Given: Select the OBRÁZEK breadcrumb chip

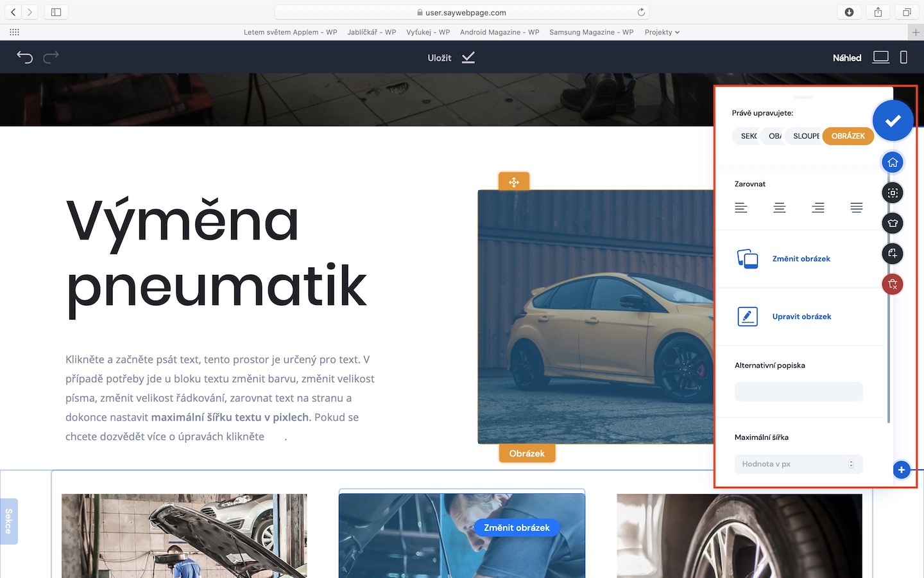Looking at the screenshot, I should click(848, 136).
